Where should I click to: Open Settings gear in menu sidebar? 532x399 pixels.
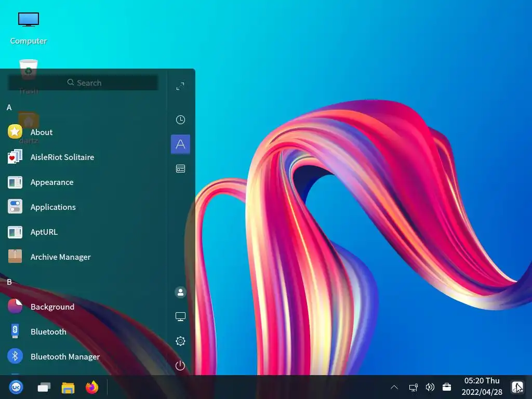[180, 341]
